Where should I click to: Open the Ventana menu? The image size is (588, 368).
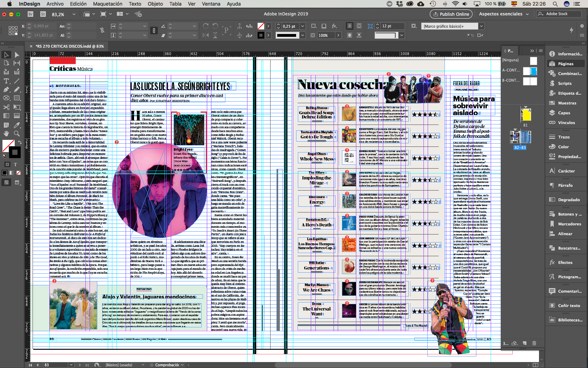click(x=211, y=4)
